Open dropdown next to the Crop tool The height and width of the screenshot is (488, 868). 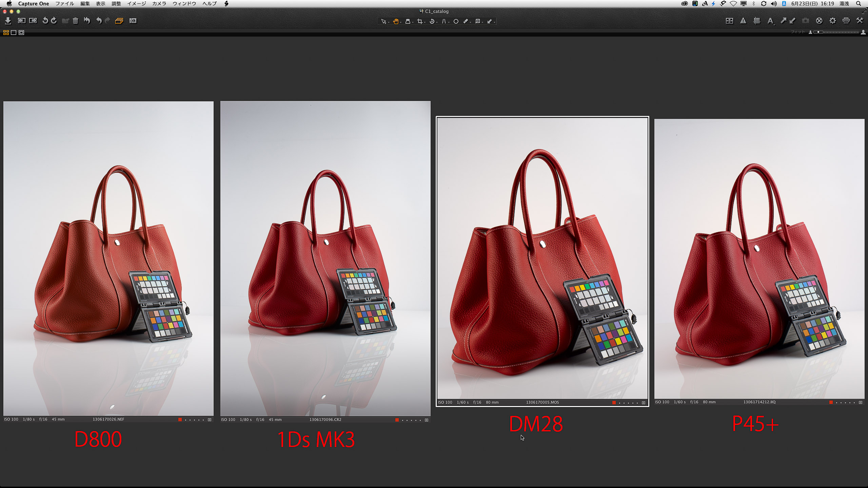click(x=425, y=22)
